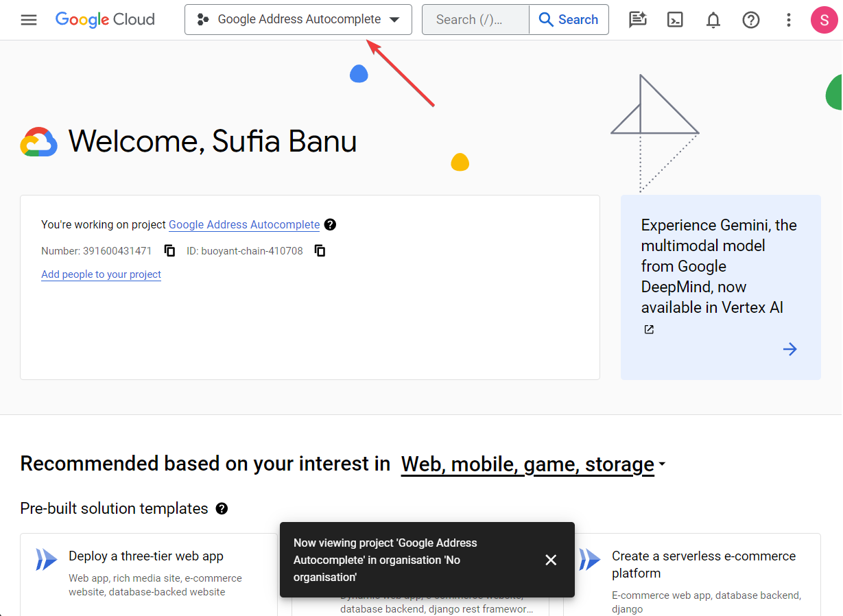Click the Experience Gemini promo card text

click(719, 266)
